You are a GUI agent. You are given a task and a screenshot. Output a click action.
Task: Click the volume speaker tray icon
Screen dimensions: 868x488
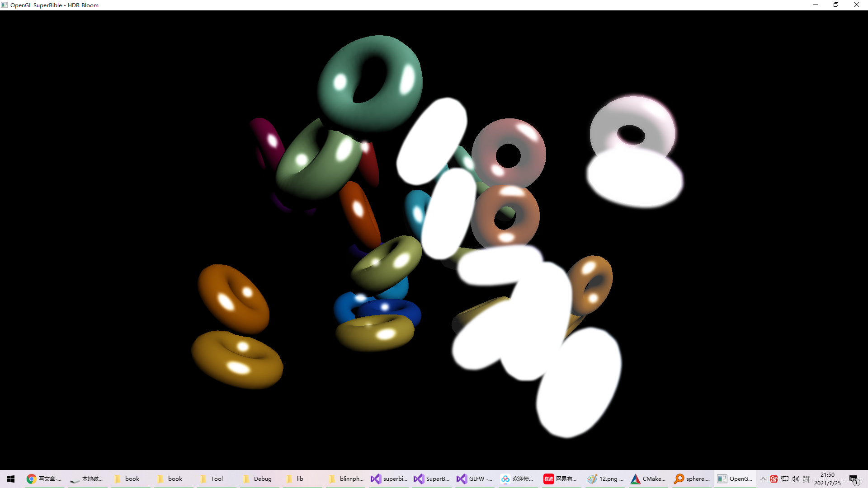[796, 479]
